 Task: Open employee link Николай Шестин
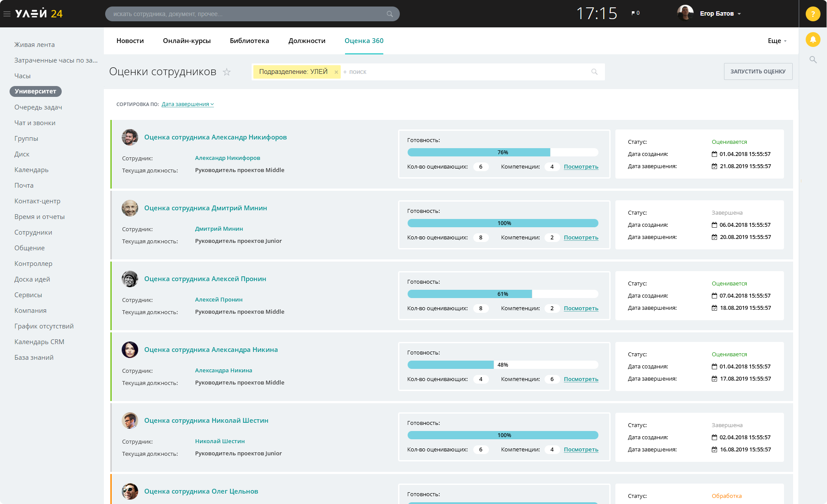pos(220,441)
